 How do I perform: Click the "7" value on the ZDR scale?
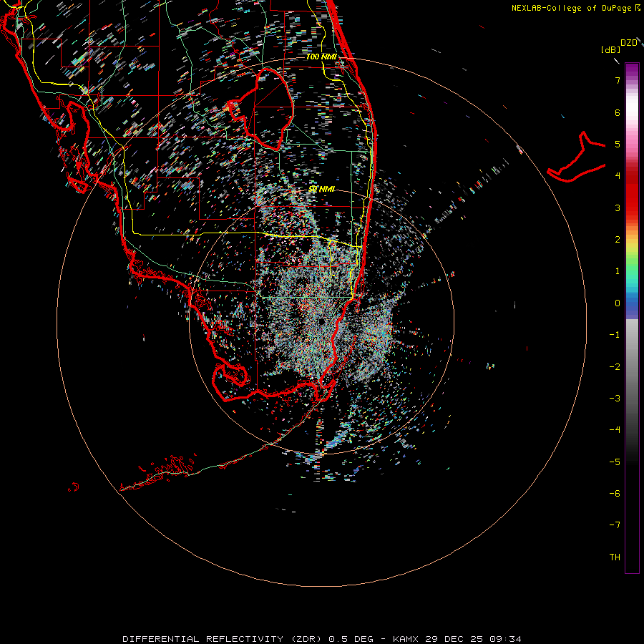[x=618, y=80]
